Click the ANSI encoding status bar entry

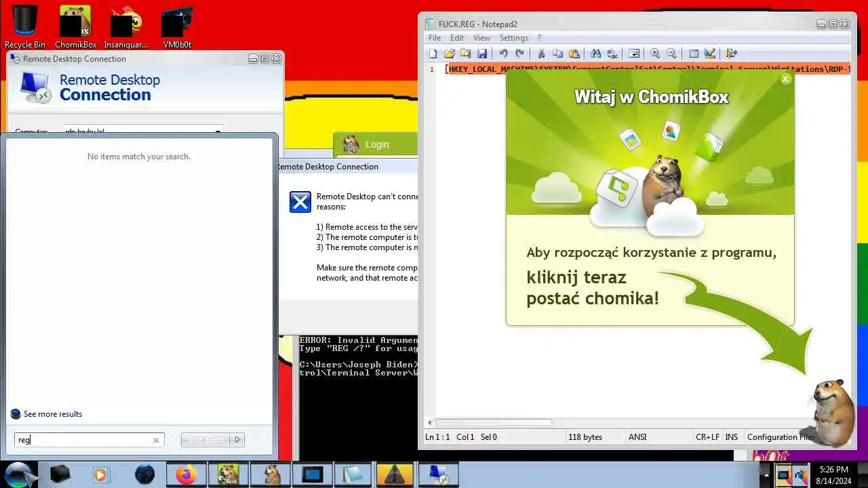637,437
